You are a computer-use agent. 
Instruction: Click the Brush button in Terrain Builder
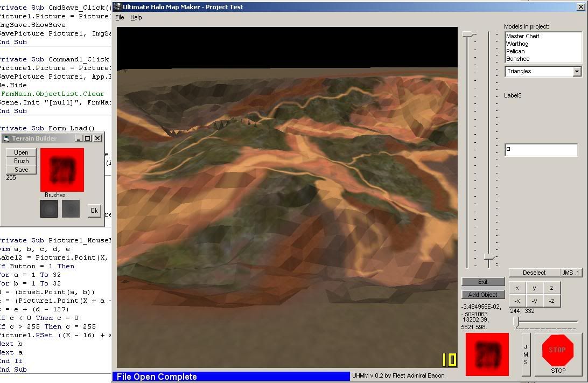pyautogui.click(x=21, y=161)
